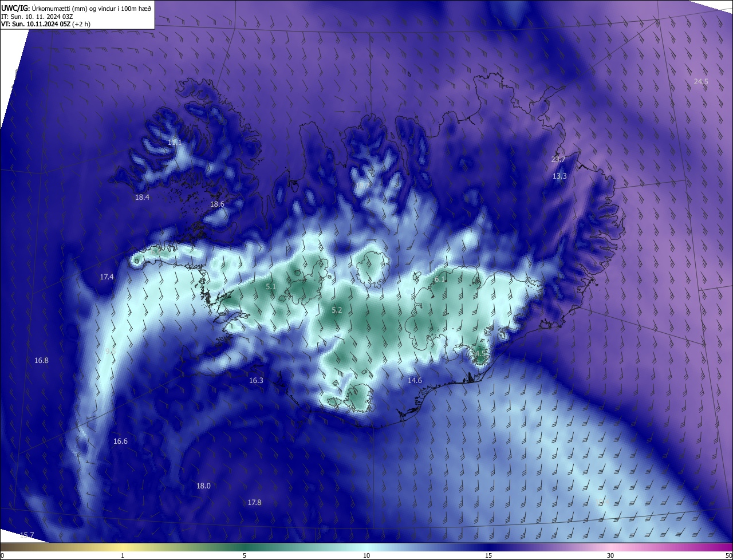
Task: Click the 15.7 value label on the map
Action: [x=27, y=535]
